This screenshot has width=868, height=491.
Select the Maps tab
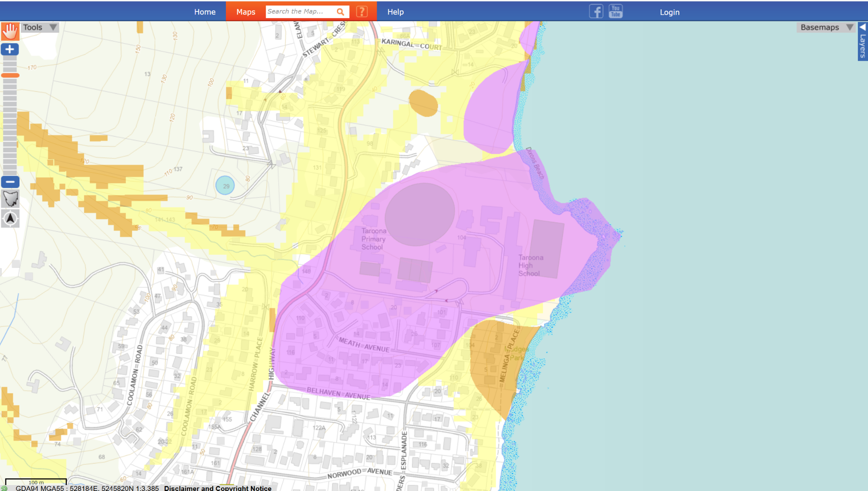click(246, 12)
